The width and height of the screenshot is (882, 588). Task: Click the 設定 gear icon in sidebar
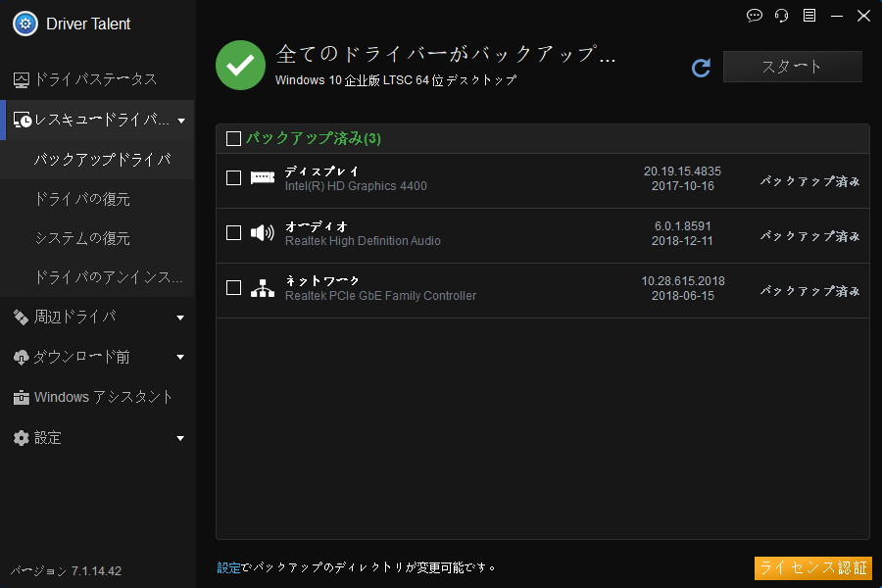tap(22, 438)
